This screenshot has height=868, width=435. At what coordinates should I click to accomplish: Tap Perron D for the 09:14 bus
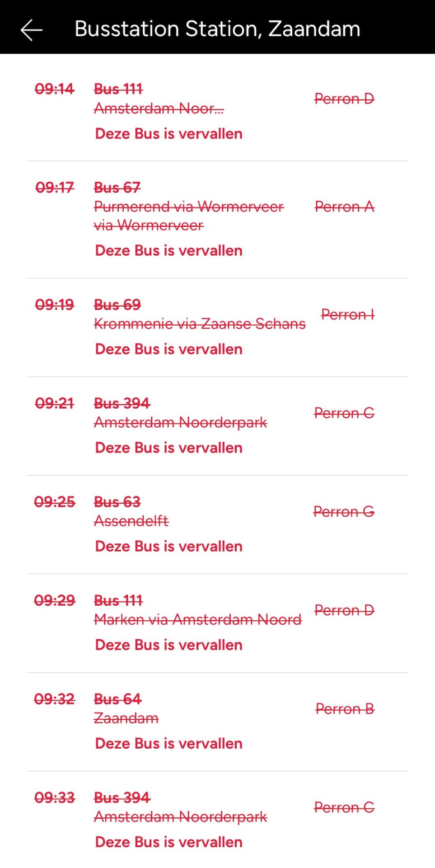[344, 99]
